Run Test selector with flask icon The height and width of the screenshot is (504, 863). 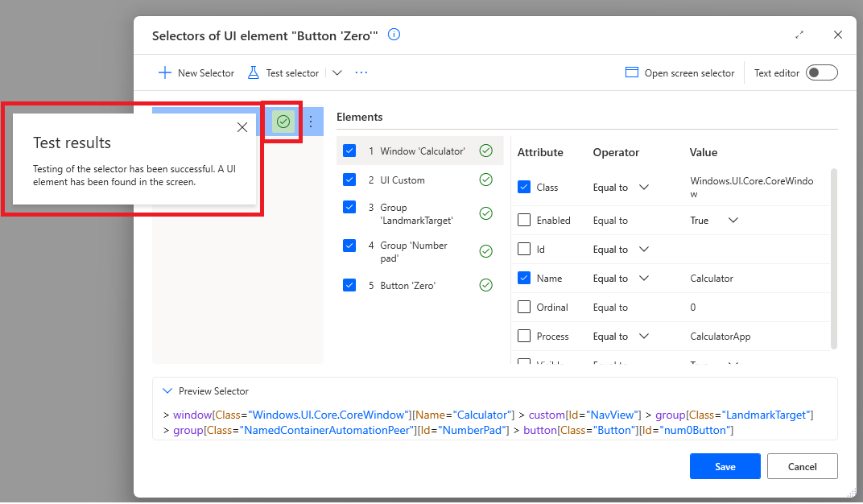[x=283, y=72]
